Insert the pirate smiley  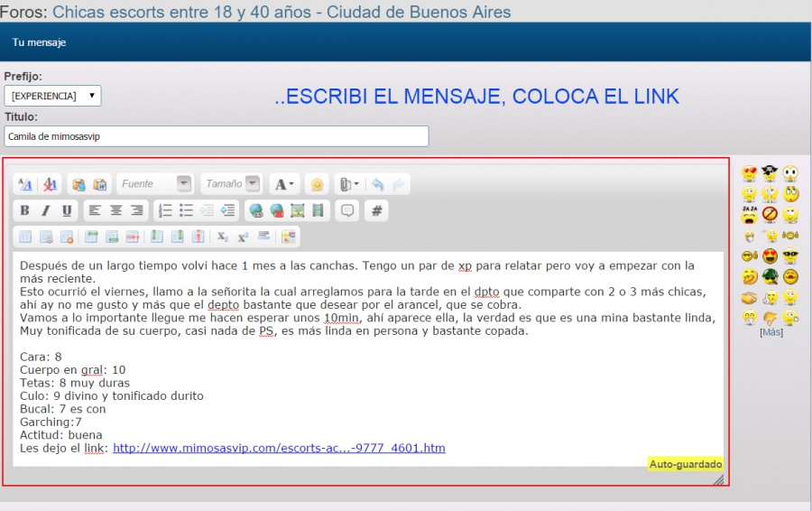click(770, 172)
